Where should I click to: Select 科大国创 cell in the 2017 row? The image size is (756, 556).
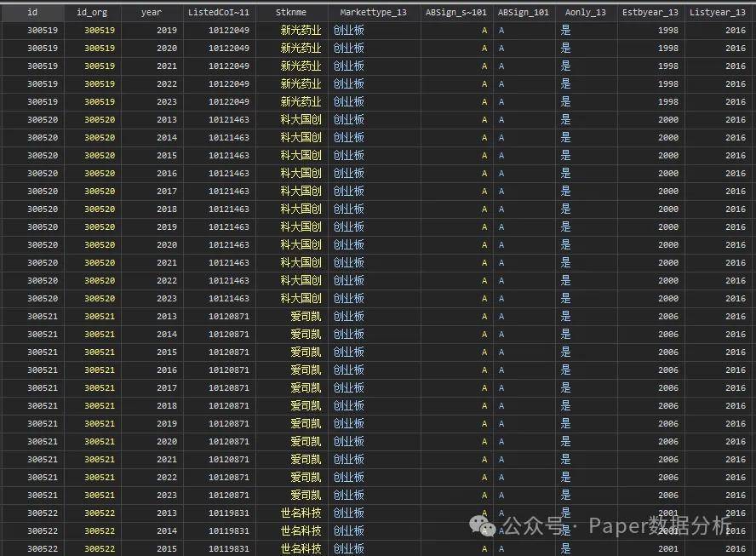(301, 191)
